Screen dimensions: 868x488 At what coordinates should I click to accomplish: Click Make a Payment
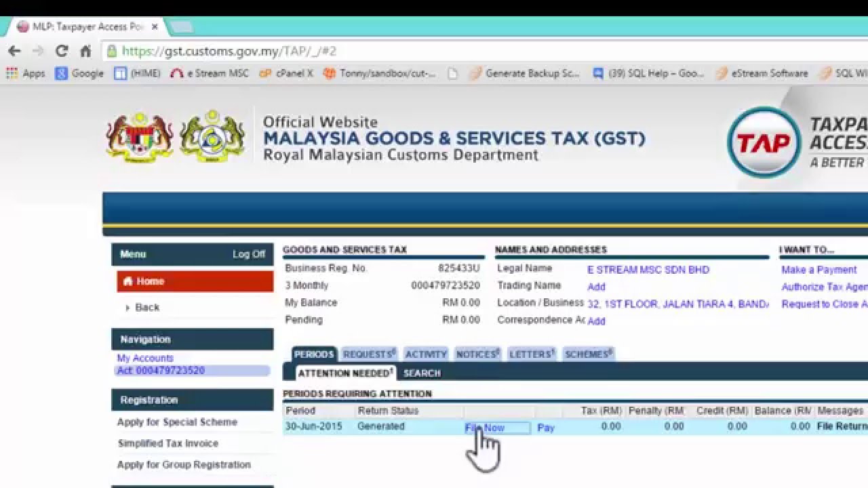[819, 270]
